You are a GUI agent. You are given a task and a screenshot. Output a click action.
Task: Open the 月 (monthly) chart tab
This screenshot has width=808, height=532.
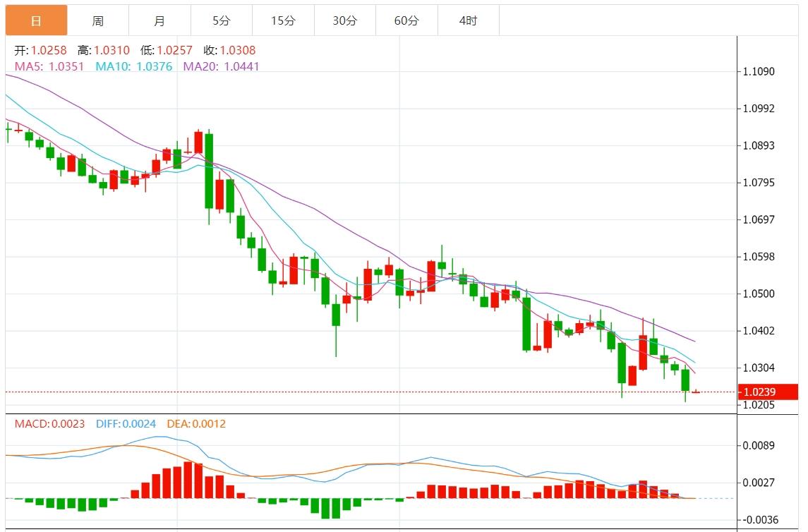click(159, 20)
